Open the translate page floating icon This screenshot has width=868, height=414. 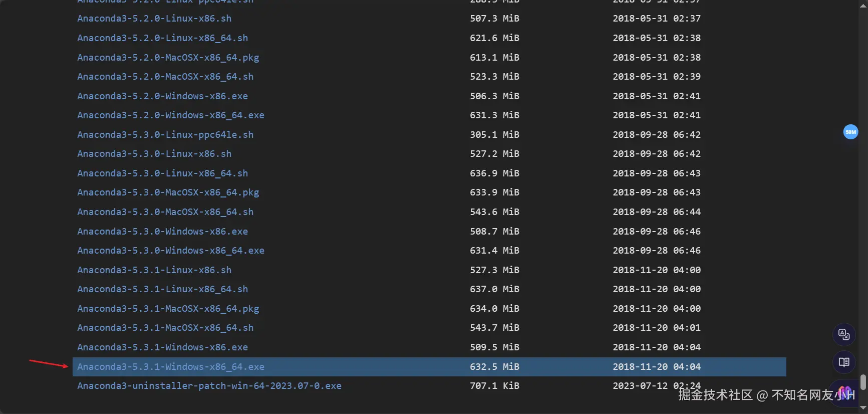click(844, 334)
